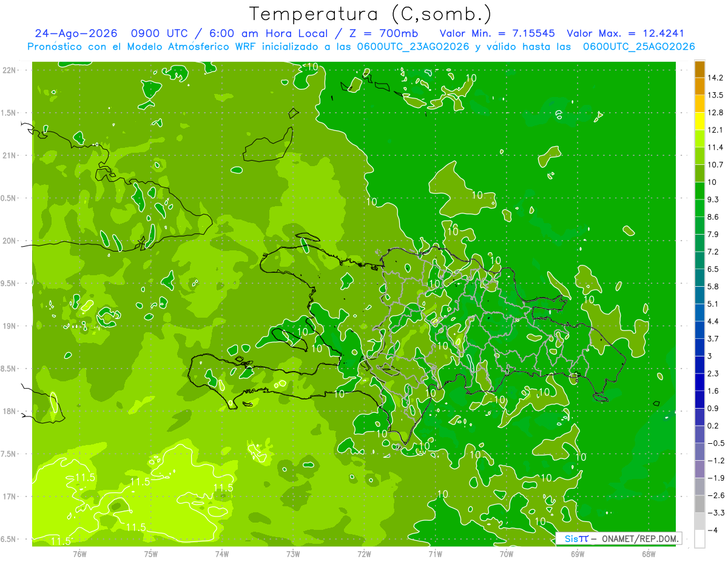Click the legend value 1.6
This screenshot has height=562, width=728.
pyautogui.click(x=713, y=391)
